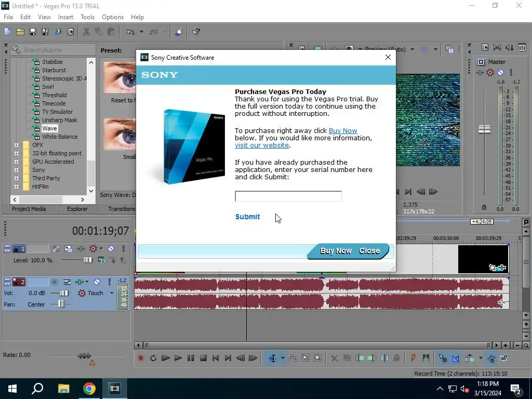Screen dimensions: 532x399
Task: Mute audio track 2
Action: point(97,282)
